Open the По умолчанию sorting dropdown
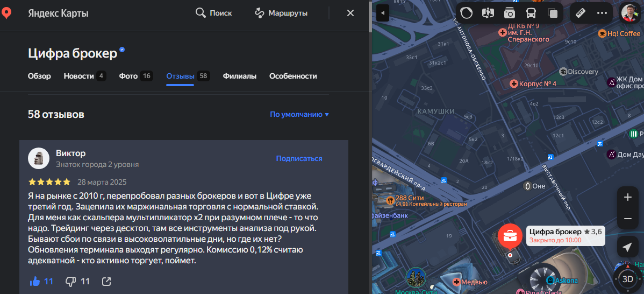The image size is (644, 294). pos(299,114)
